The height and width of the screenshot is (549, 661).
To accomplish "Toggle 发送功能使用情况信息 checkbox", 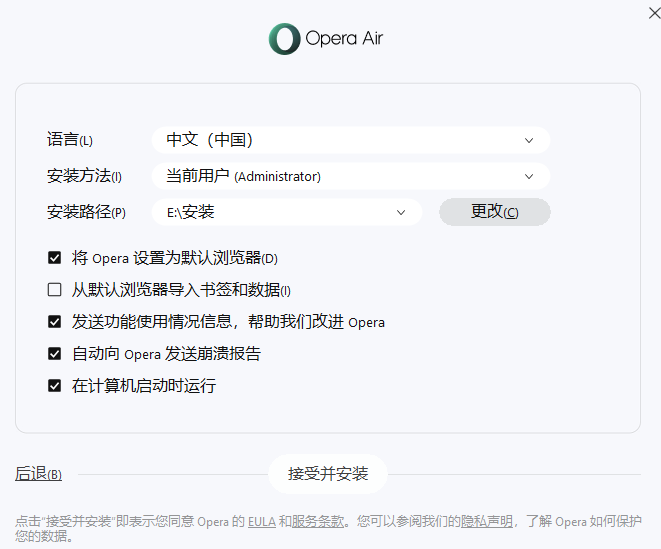I will pyautogui.click(x=54, y=322).
